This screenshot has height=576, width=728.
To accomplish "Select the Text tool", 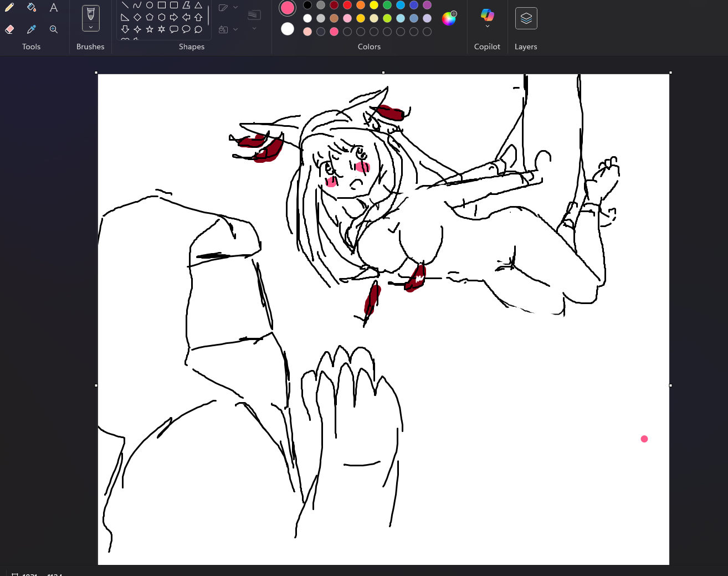I will coord(54,7).
